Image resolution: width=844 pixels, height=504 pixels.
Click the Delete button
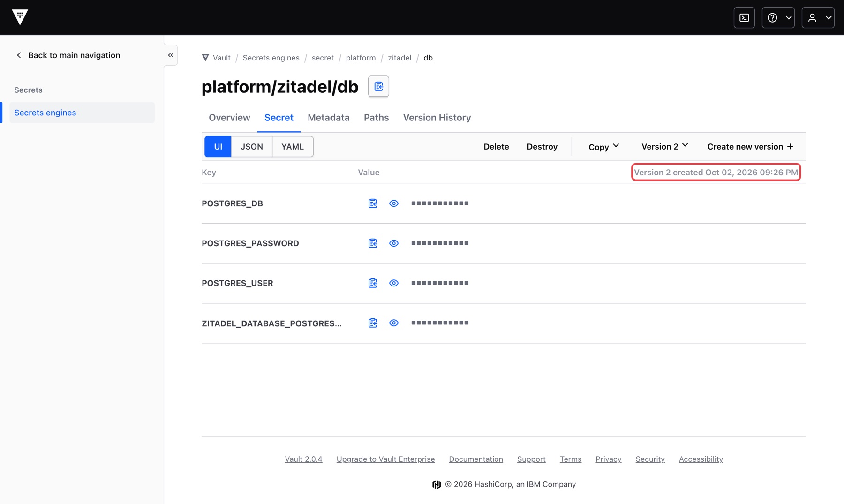pyautogui.click(x=496, y=147)
